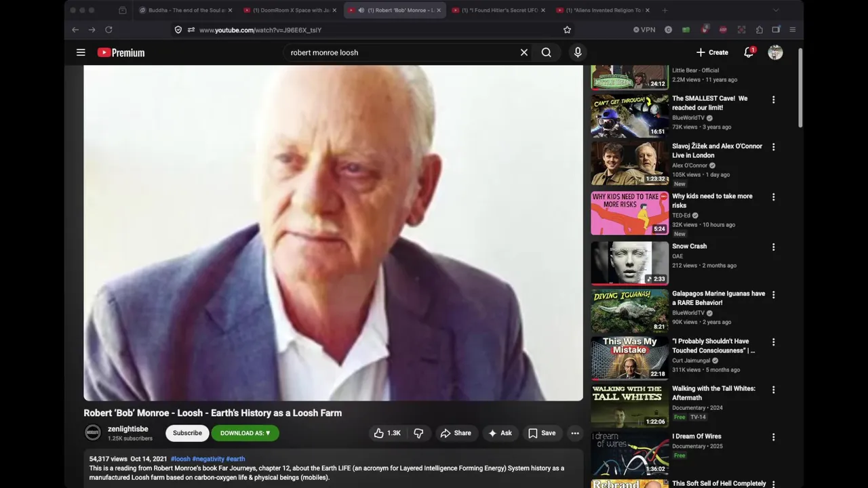
Task: Open Walking with the Tall Whites thumbnail
Action: [629, 406]
